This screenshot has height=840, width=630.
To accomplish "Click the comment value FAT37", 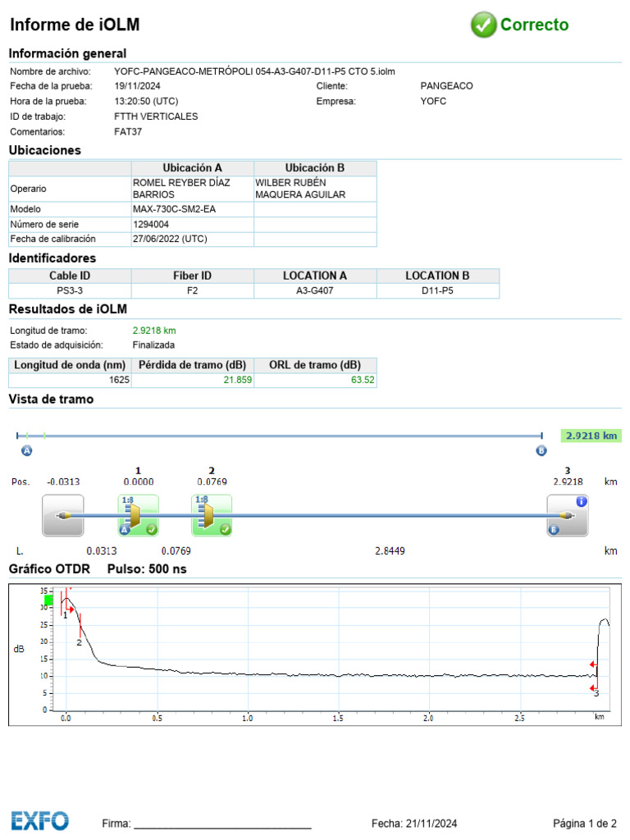I will (128, 131).
